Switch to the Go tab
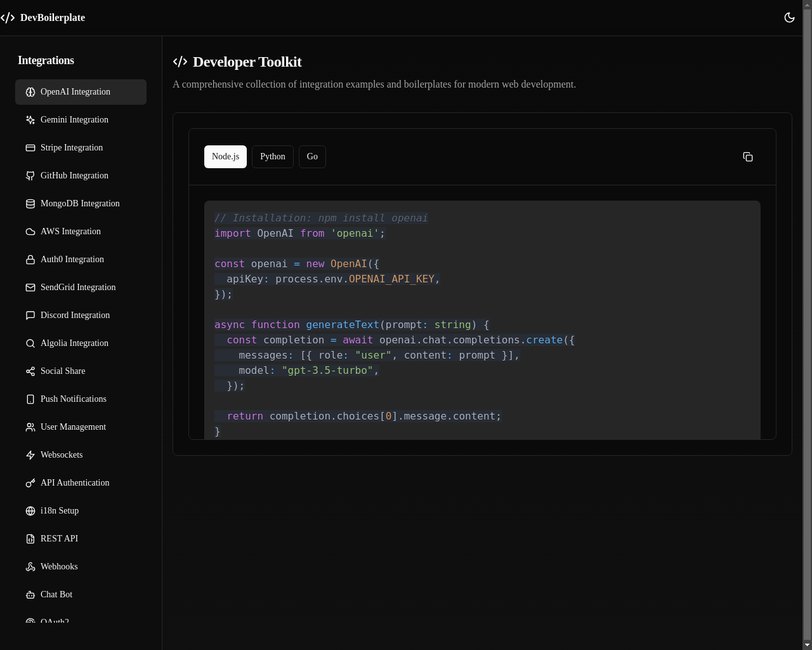Image resolution: width=812 pixels, height=650 pixels. pos(312,157)
